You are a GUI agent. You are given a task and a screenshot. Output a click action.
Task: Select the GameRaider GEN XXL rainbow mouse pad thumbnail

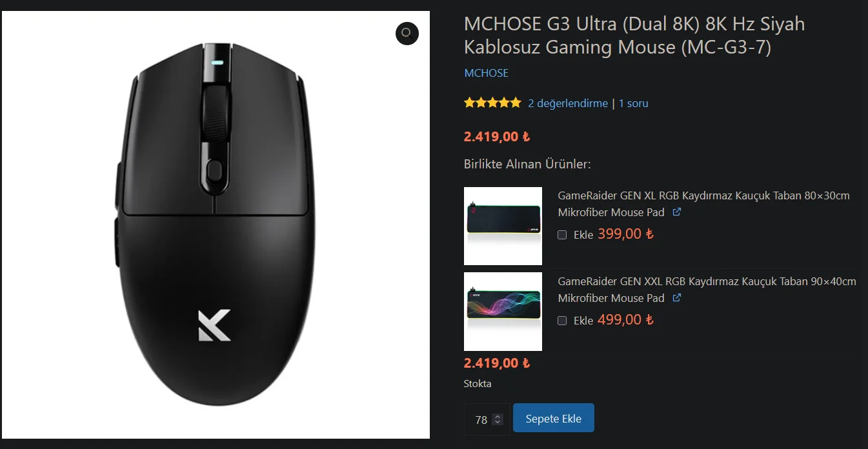(x=503, y=312)
